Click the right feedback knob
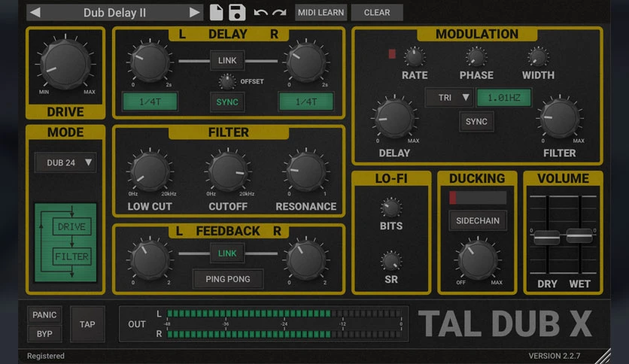The image size is (629, 364). (x=306, y=259)
